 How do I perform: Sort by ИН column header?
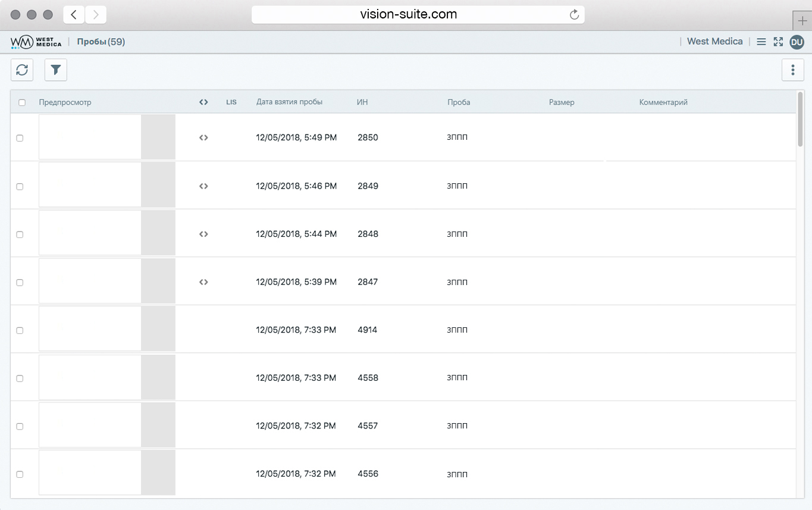[x=362, y=102]
